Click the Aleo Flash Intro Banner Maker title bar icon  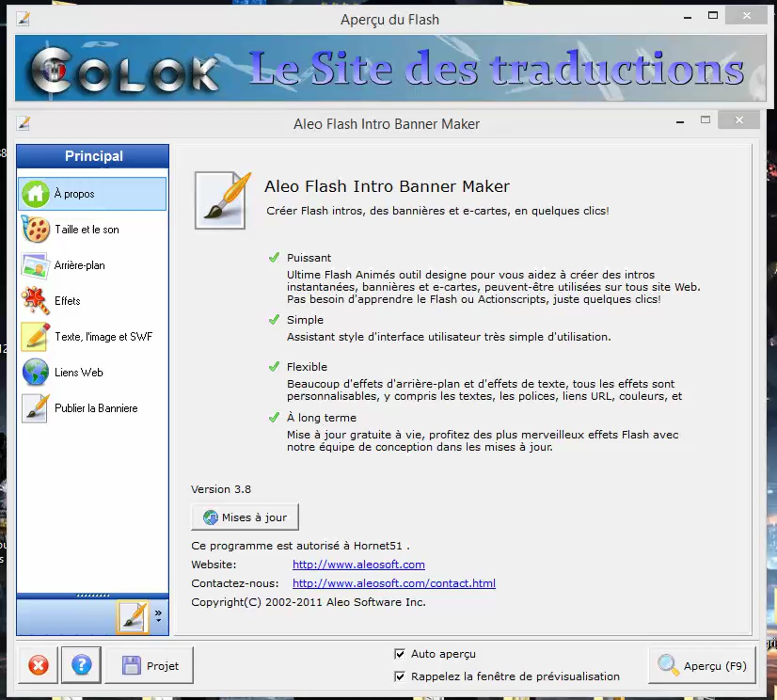(x=23, y=123)
